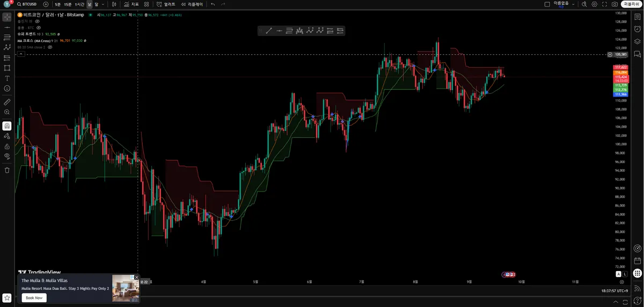
Task: Start bar 리플레이 mode
Action: 192,4
